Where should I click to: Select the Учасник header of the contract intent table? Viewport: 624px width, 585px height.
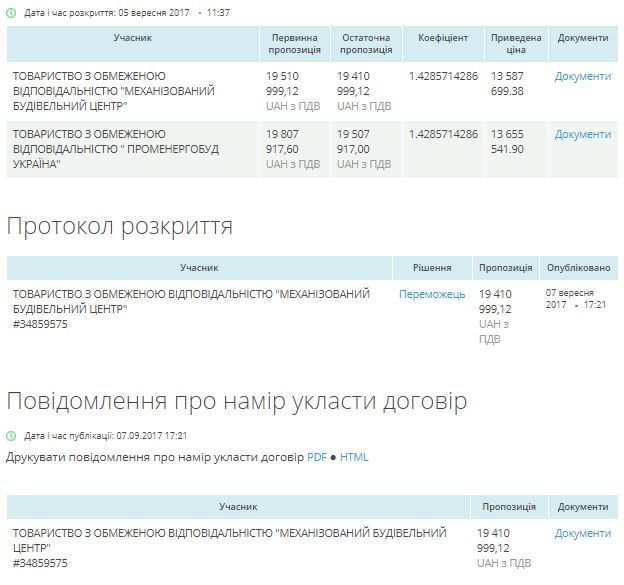(238, 507)
